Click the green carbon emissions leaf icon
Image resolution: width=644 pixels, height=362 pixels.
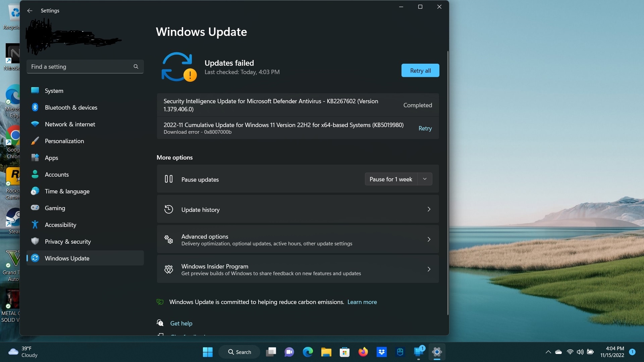pos(160,302)
